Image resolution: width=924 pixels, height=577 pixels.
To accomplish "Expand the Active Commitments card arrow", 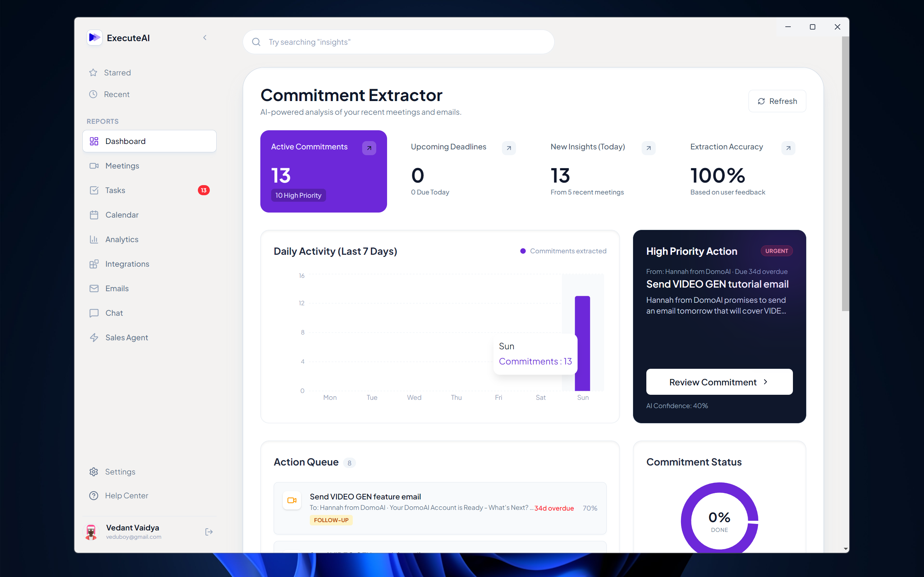I will [x=369, y=148].
